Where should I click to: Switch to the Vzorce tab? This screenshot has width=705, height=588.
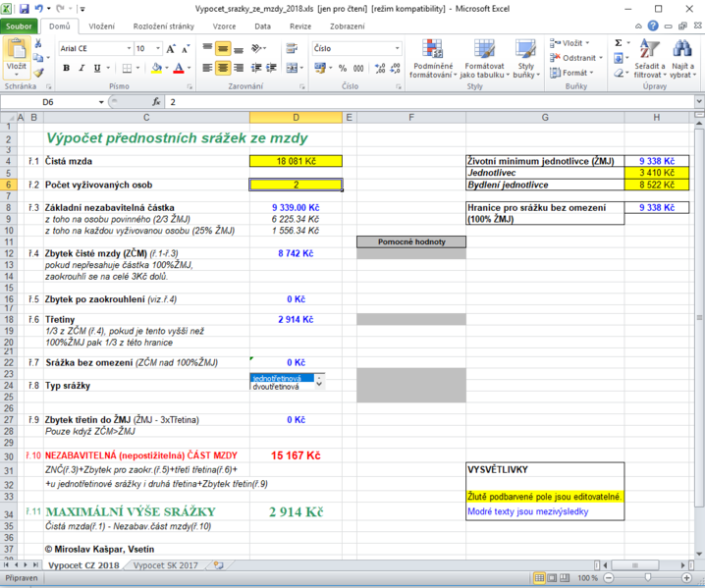[x=224, y=27]
